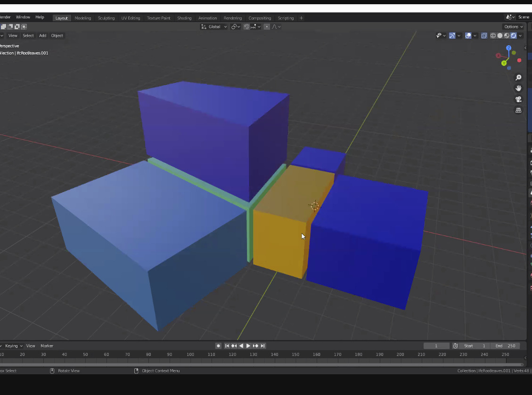Switch to solid viewport shading
The image size is (532, 395).
click(500, 36)
